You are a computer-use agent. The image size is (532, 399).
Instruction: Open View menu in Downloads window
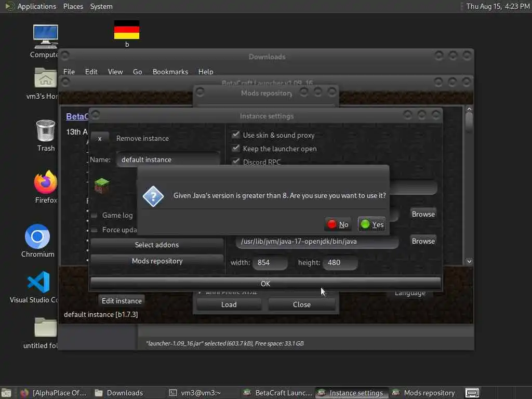(115, 72)
